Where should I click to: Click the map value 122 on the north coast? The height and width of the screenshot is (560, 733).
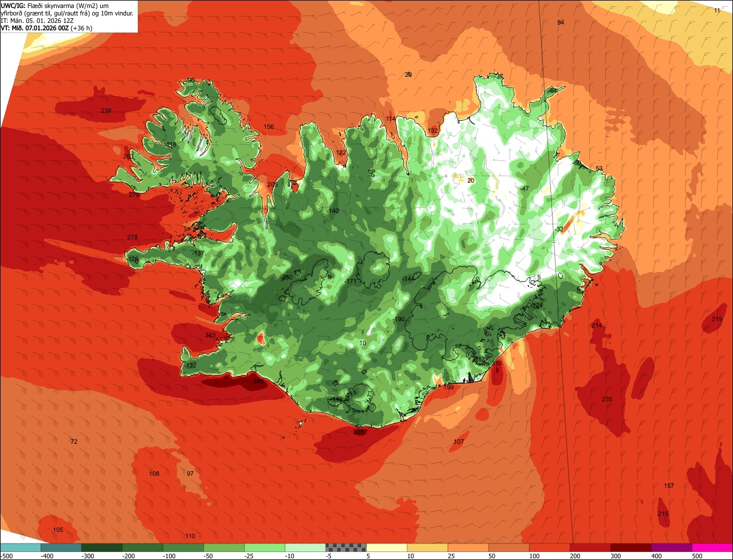click(341, 153)
